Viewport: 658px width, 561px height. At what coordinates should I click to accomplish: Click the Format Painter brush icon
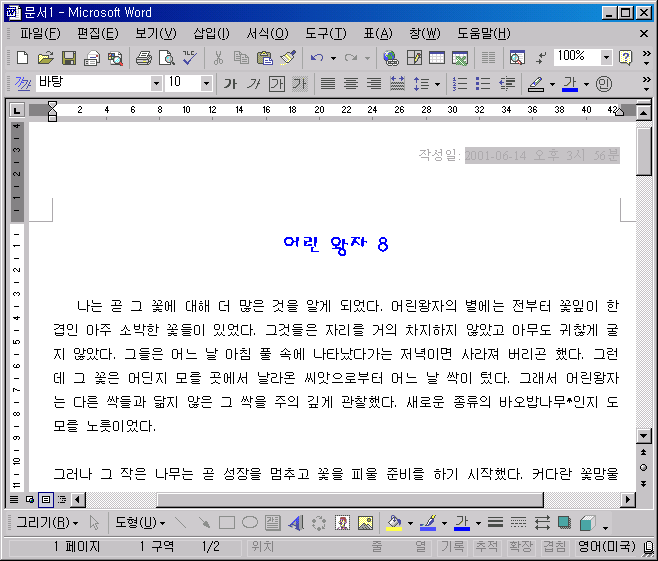click(x=288, y=58)
